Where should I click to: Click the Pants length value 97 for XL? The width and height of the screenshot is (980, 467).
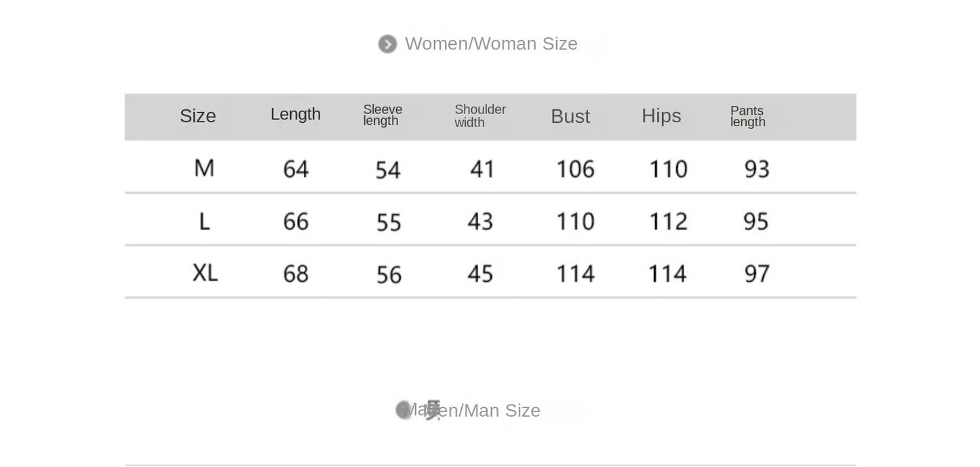tap(757, 274)
